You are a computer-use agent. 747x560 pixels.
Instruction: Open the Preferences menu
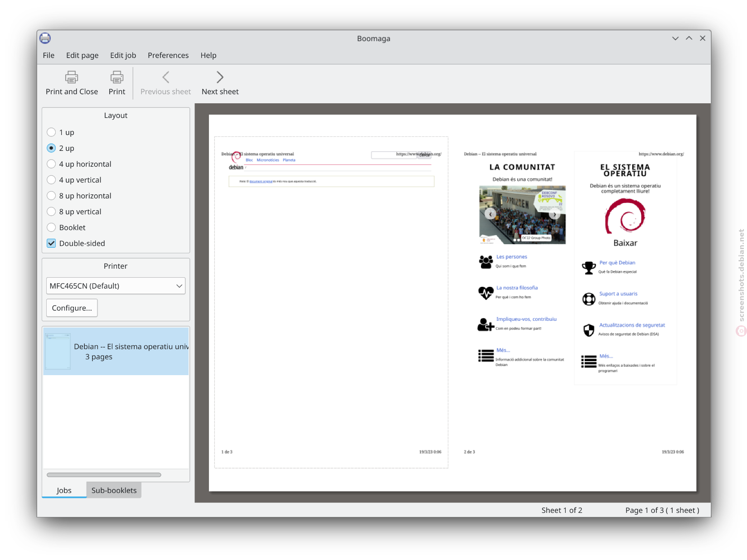(x=168, y=55)
